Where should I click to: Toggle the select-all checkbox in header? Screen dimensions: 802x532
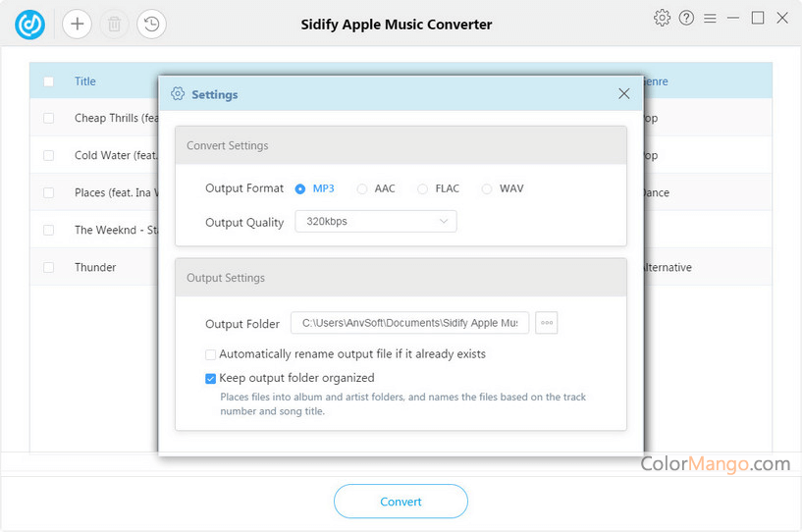(x=49, y=81)
